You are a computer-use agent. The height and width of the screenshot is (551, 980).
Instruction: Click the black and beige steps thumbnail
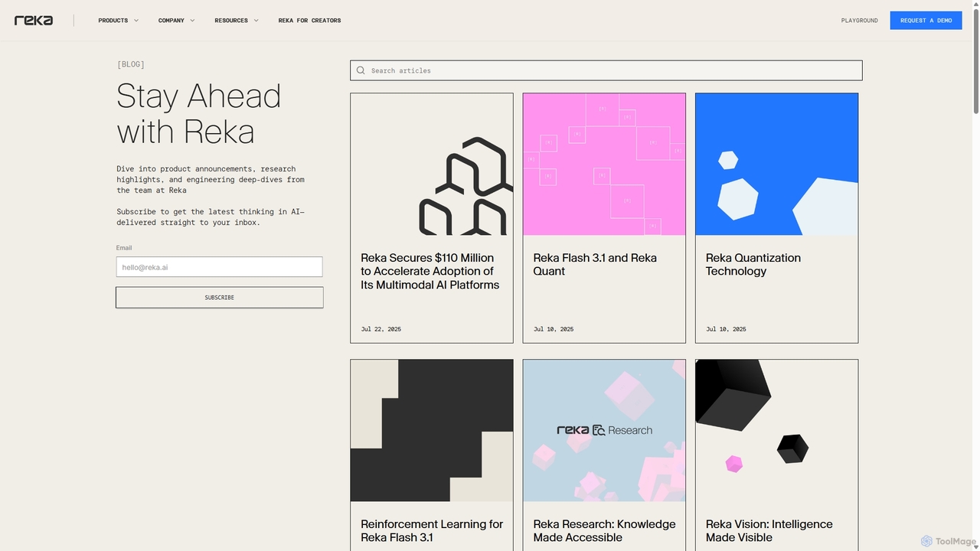[x=432, y=431]
